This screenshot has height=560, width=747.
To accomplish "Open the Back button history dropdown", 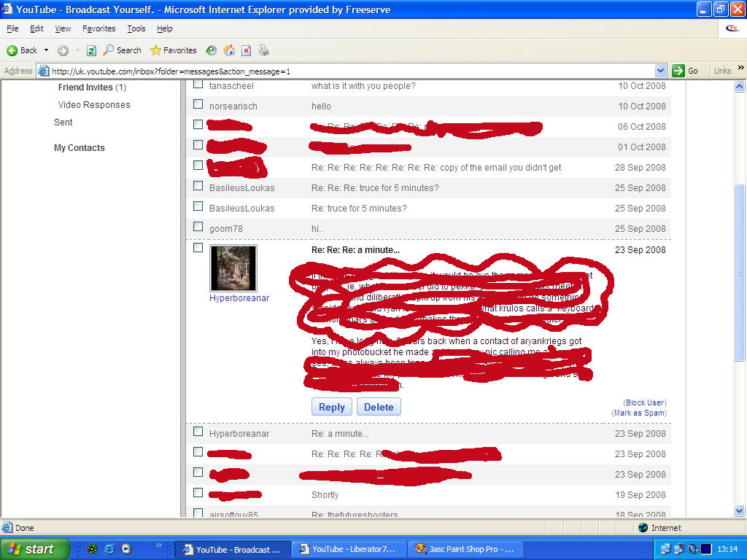I will (46, 50).
